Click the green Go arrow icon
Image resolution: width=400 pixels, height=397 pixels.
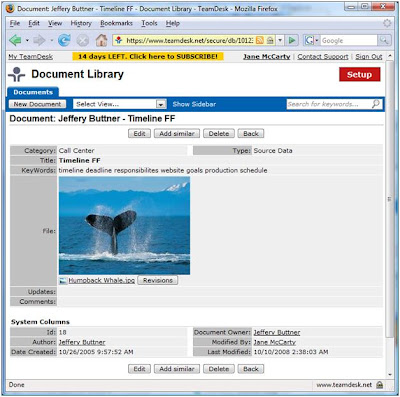pyautogui.click(x=292, y=40)
